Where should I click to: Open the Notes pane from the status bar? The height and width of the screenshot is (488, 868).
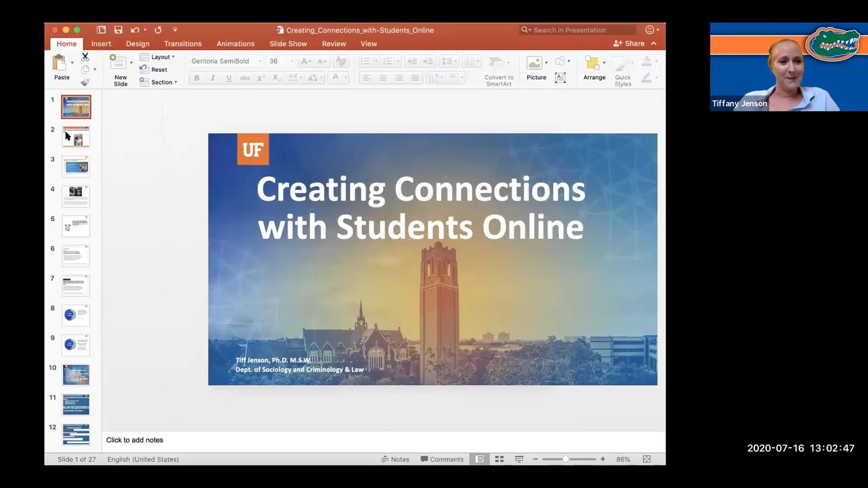[395, 459]
